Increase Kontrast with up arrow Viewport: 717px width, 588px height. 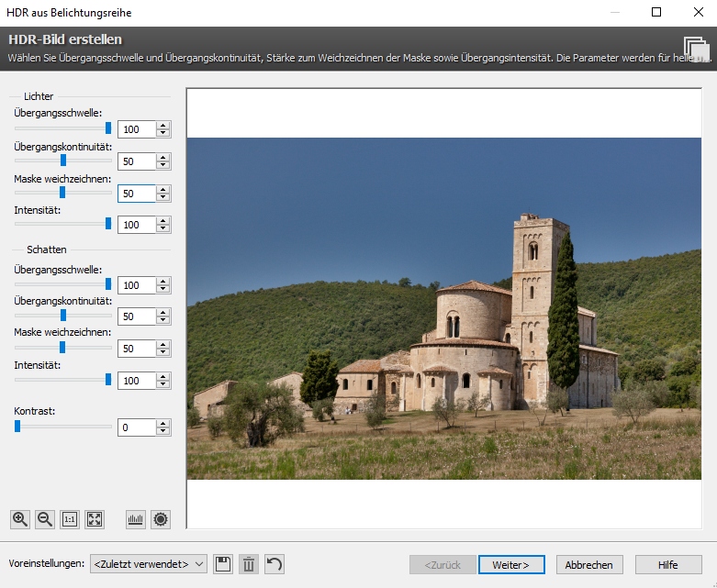[162, 424]
